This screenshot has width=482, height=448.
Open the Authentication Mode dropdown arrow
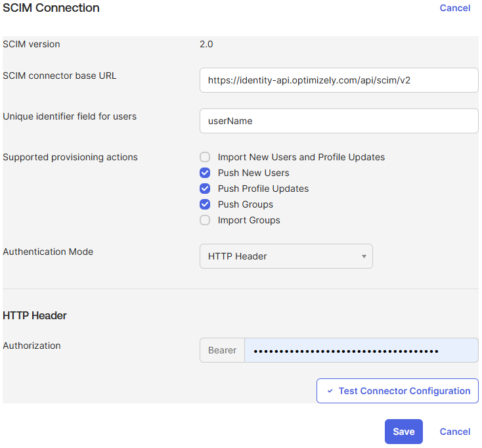pyautogui.click(x=364, y=256)
